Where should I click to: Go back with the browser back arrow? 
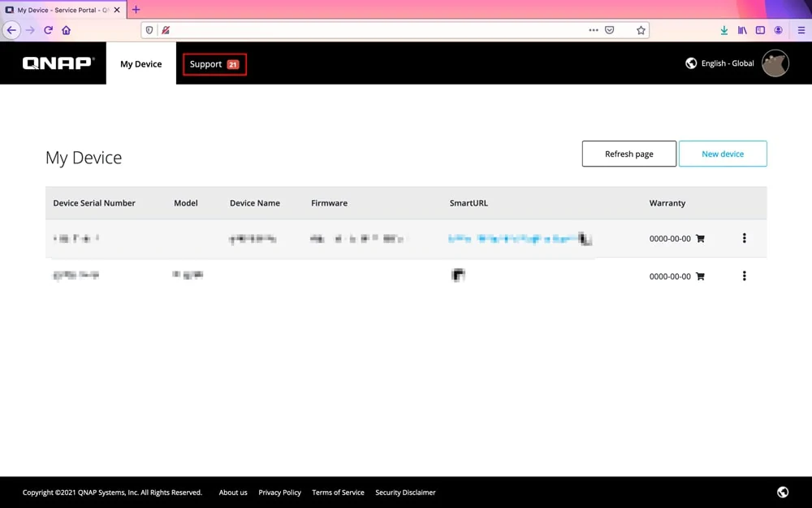11,30
